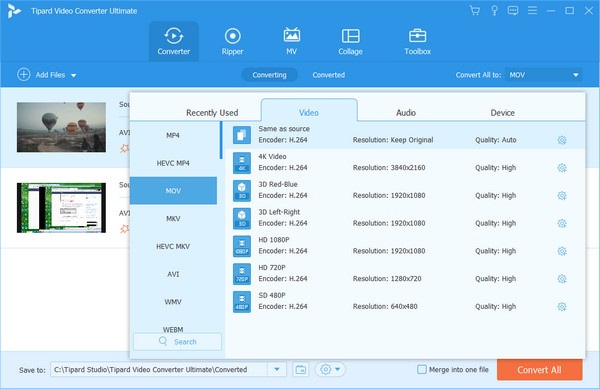Click the SD 480P preset icon
The width and height of the screenshot is (600, 389).
[242, 301]
